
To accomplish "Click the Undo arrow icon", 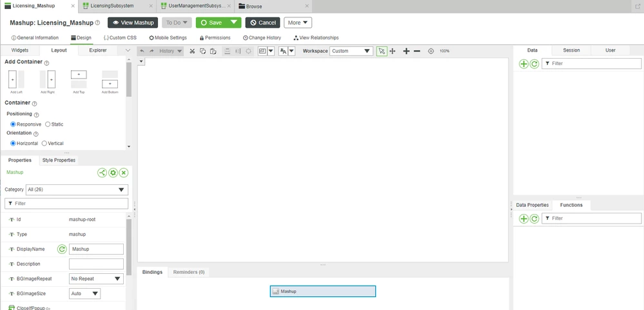I will (142, 51).
